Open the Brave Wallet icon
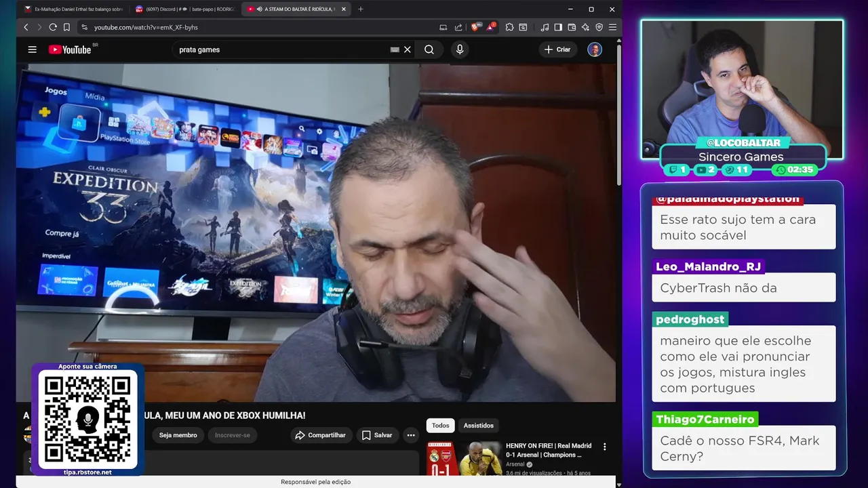This screenshot has width=868, height=488. point(572,27)
